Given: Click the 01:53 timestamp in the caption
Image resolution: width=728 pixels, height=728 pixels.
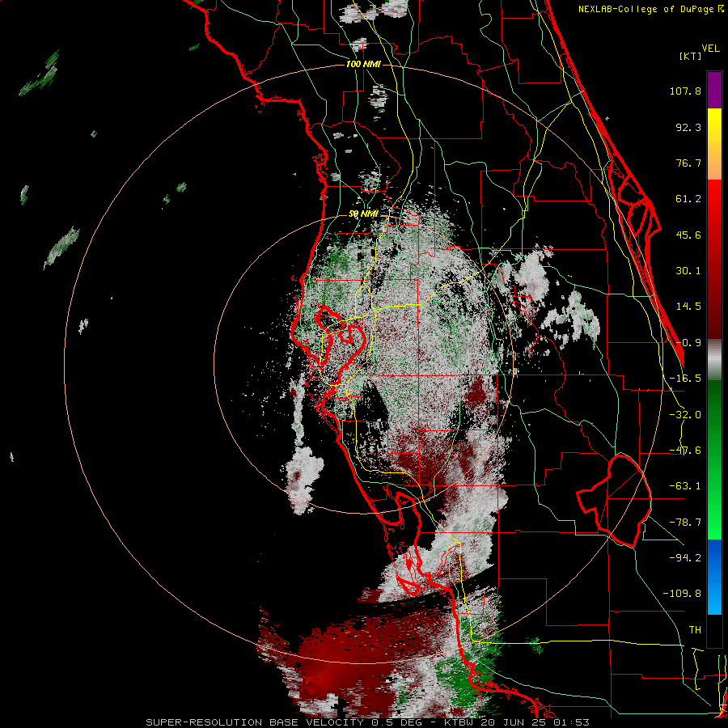Looking at the screenshot, I should coord(571,722).
